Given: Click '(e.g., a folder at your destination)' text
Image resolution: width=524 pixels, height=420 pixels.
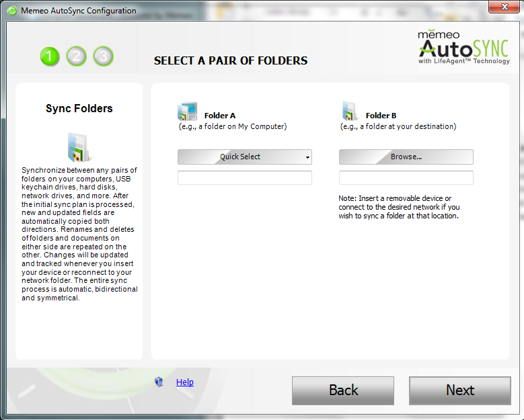Looking at the screenshot, I should [398, 126].
